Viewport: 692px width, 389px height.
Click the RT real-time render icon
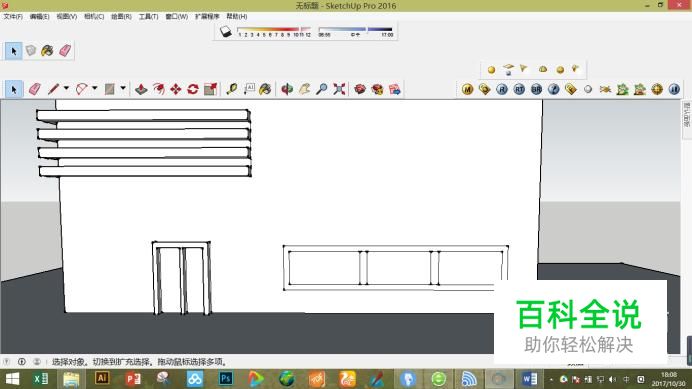tap(519, 89)
